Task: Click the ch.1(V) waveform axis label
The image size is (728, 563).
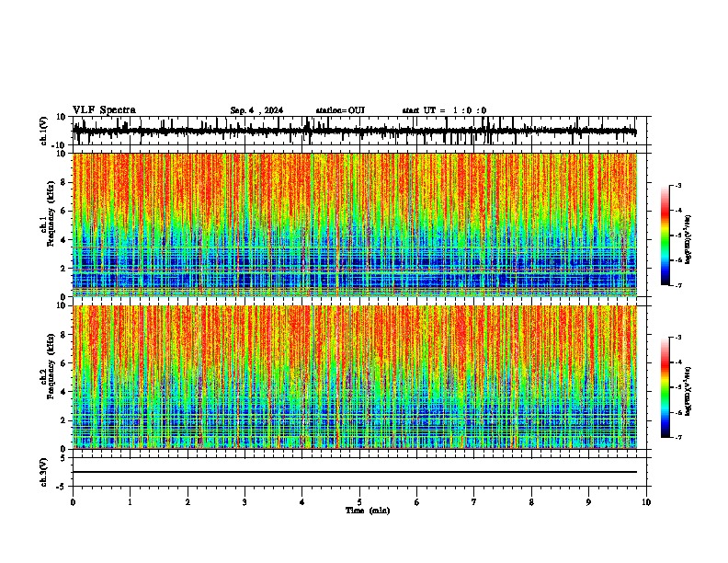Action: tap(44, 131)
